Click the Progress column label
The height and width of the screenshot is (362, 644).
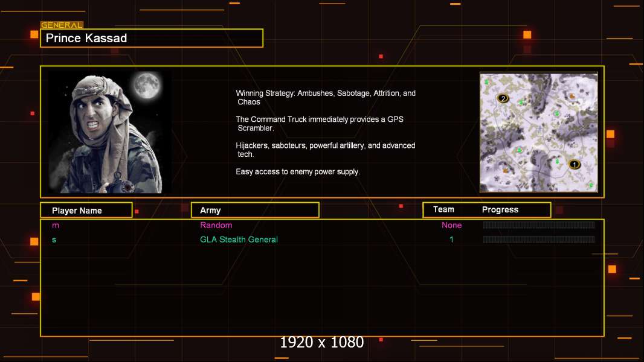click(x=500, y=210)
